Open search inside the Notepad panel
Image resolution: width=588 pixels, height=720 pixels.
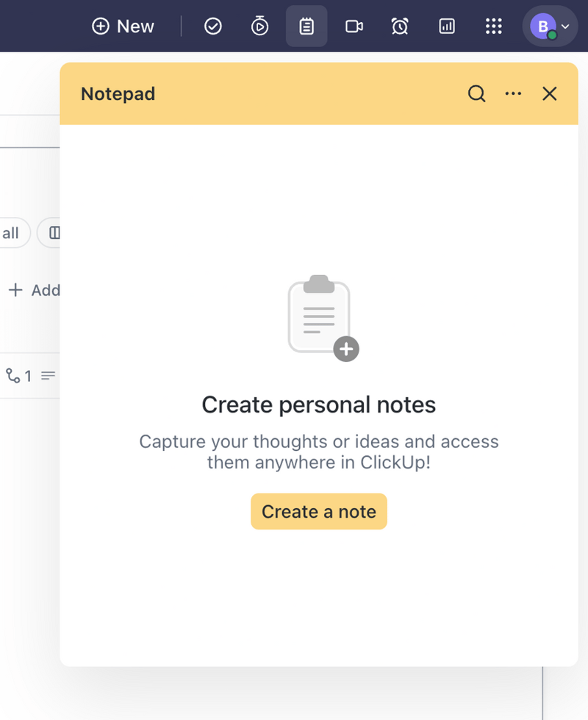coord(476,93)
